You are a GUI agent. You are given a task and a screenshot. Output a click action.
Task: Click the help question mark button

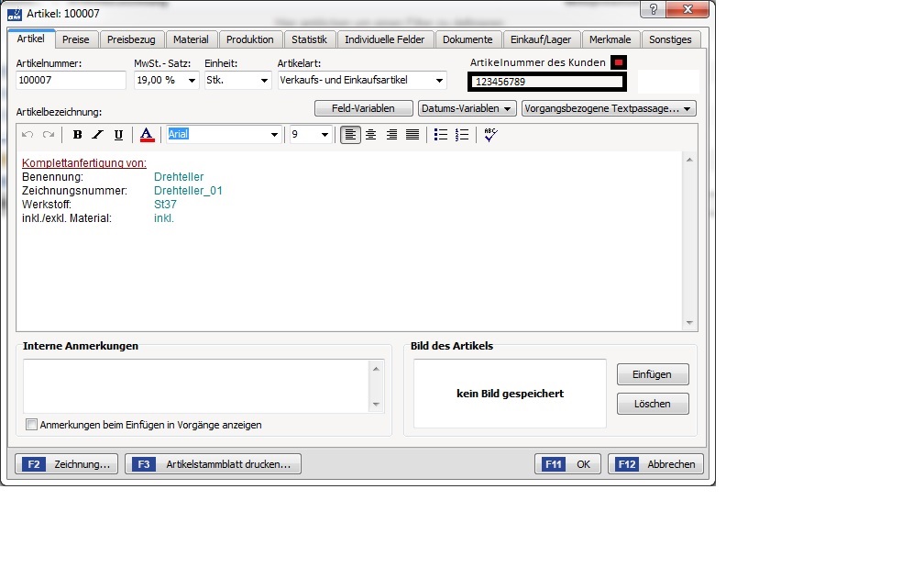click(653, 9)
